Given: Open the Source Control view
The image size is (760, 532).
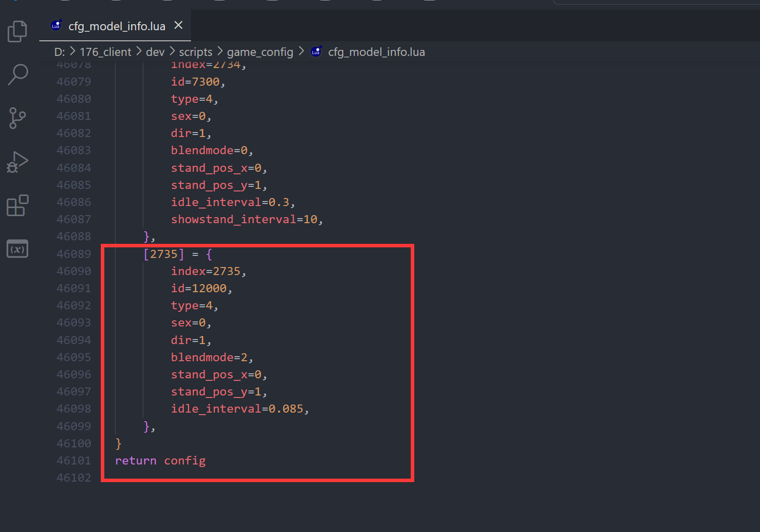Looking at the screenshot, I should pyautogui.click(x=18, y=118).
